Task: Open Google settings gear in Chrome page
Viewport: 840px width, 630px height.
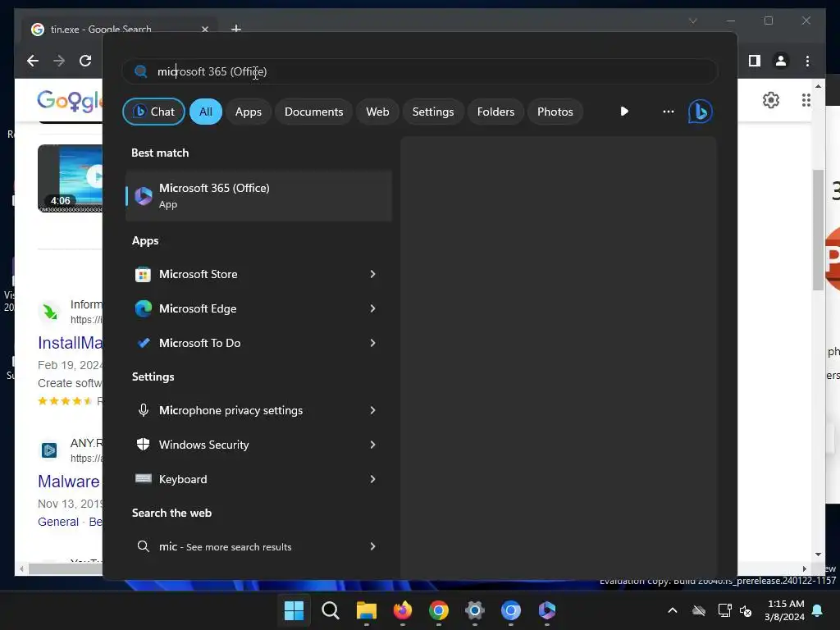Action: 771,100
